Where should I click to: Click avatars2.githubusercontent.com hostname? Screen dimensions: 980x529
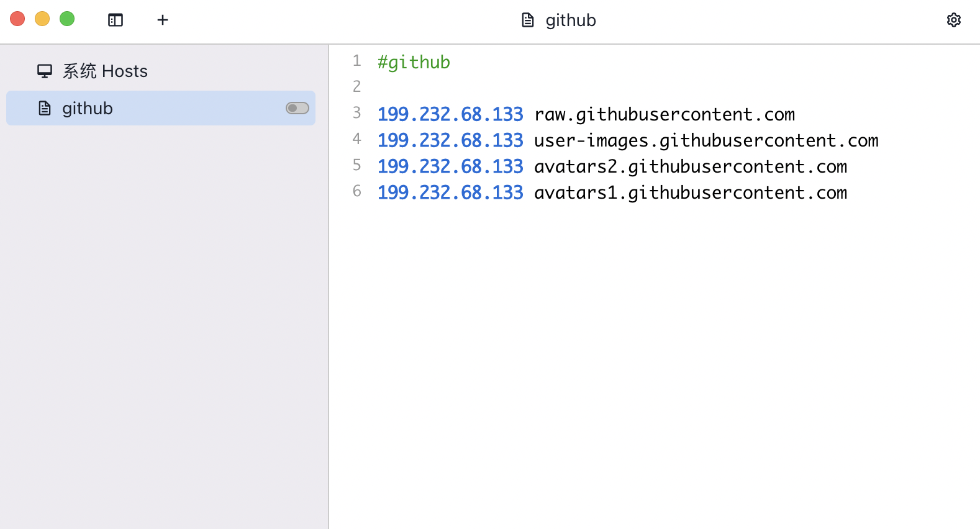coord(691,166)
